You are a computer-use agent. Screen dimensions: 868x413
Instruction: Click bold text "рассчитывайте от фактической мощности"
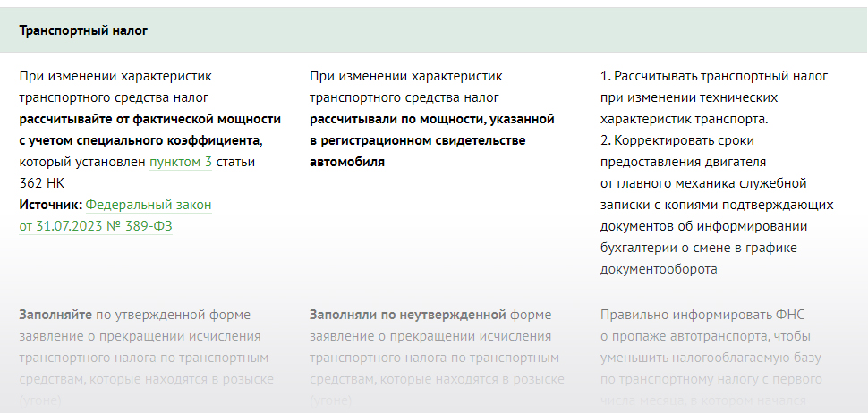[x=149, y=119]
